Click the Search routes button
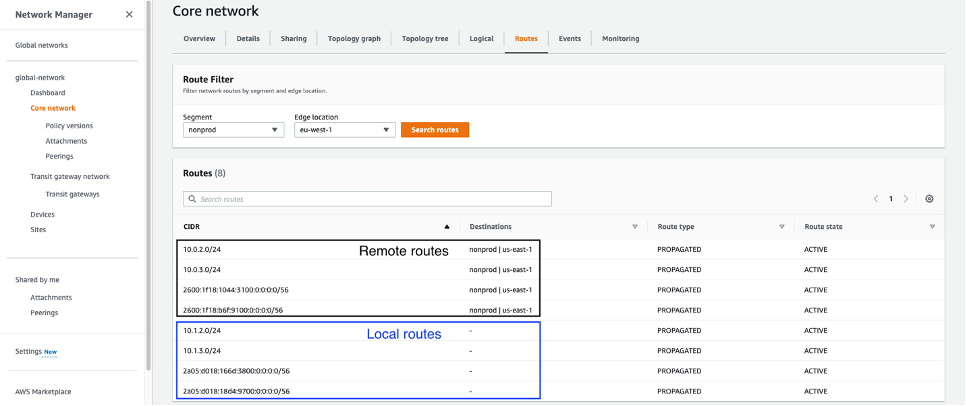Image resolution: width=966 pixels, height=406 pixels. pyautogui.click(x=435, y=130)
